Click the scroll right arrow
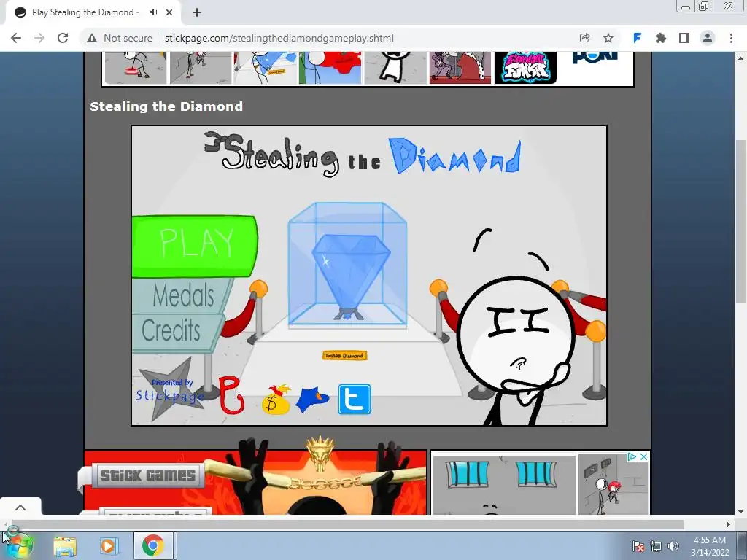Screen dimensions: 747x560 pos(729,524)
